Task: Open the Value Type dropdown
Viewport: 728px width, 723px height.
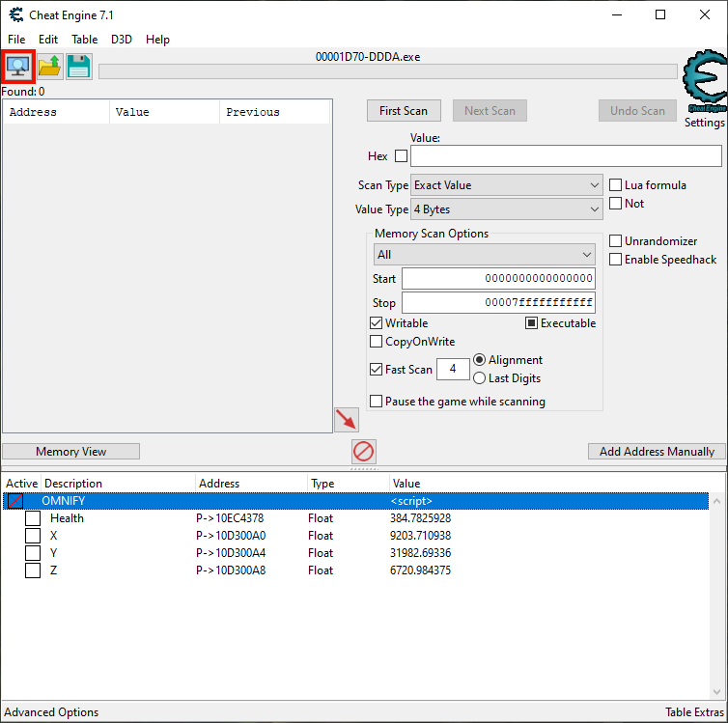Action: (507, 209)
